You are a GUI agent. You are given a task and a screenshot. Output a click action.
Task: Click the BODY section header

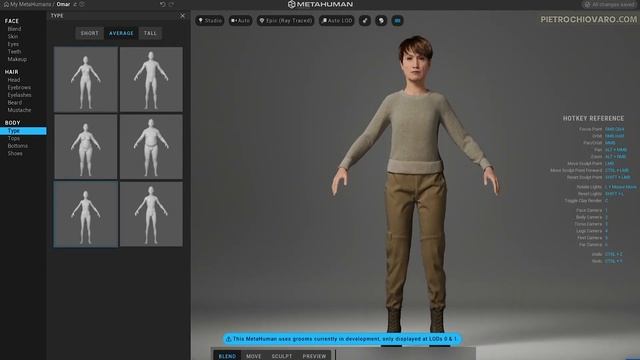tap(12, 123)
